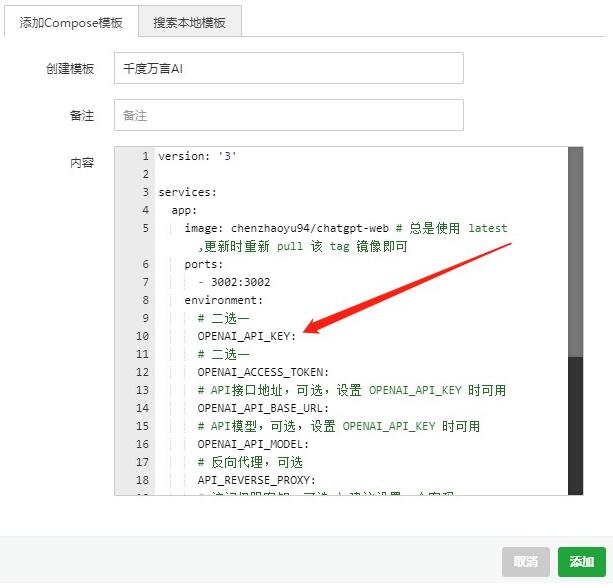This screenshot has width=613, height=588.
Task: Click the - 3002:3002 port mapping
Action: pyautogui.click(x=234, y=282)
